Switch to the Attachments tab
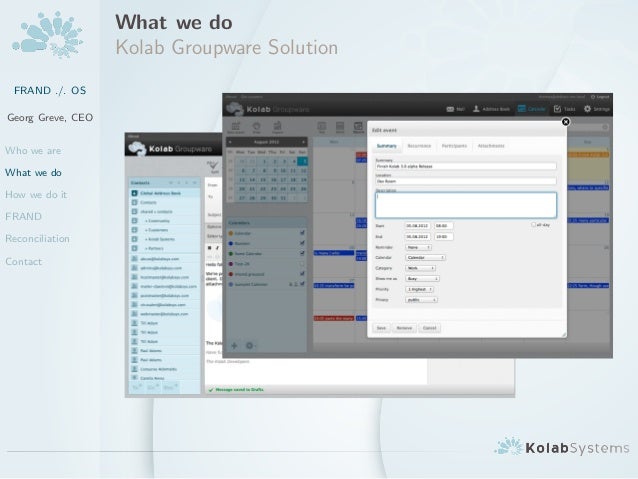The height and width of the screenshot is (479, 638). (x=491, y=146)
